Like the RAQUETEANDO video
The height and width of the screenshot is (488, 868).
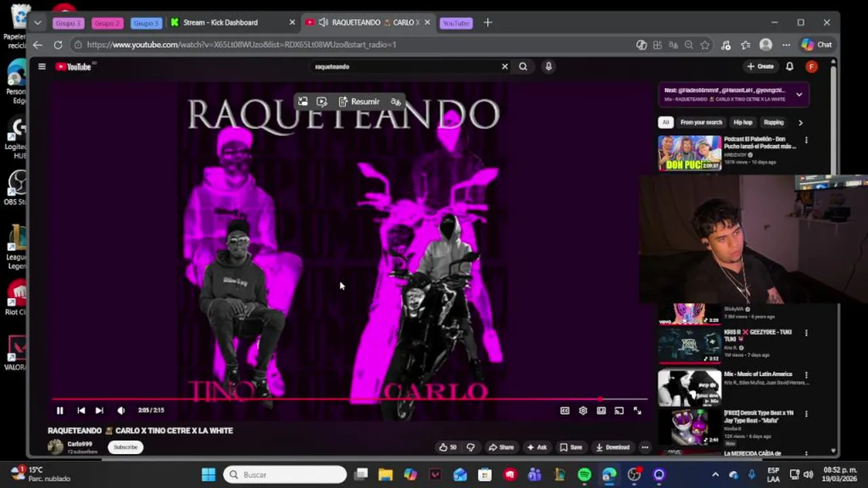click(x=448, y=447)
